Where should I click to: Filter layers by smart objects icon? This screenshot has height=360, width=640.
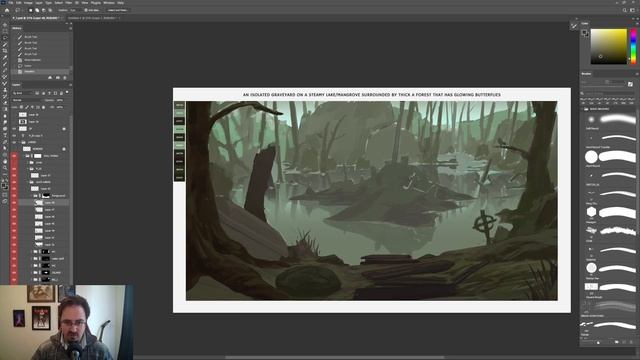[61, 93]
